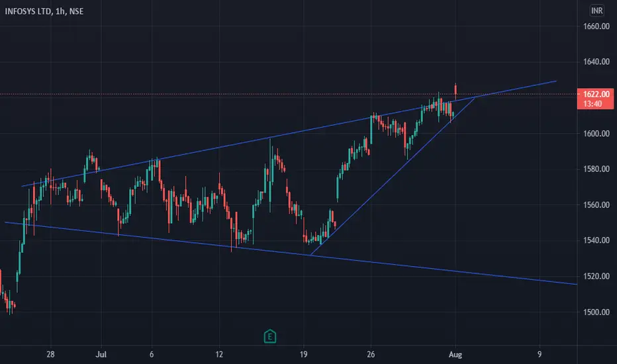Click the INFOSYS LTD, 1h, NSE title

(x=44, y=11)
